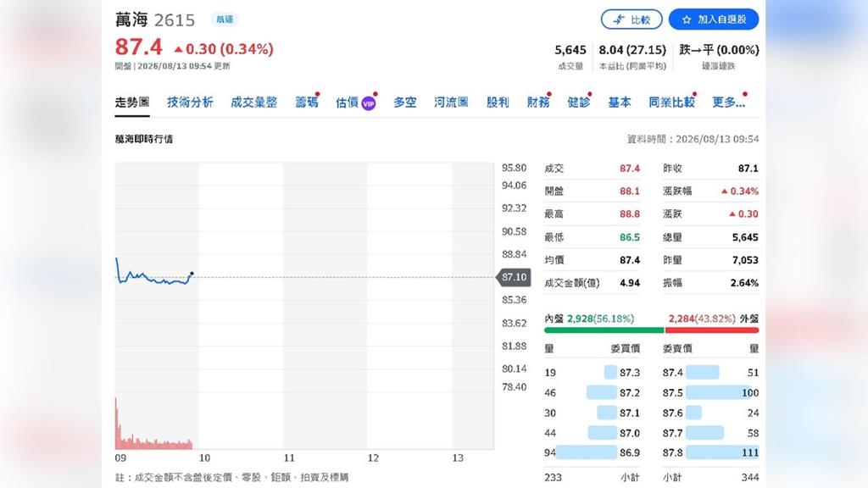
Task: Click the current price dot on the chart line
Action: tap(192, 274)
